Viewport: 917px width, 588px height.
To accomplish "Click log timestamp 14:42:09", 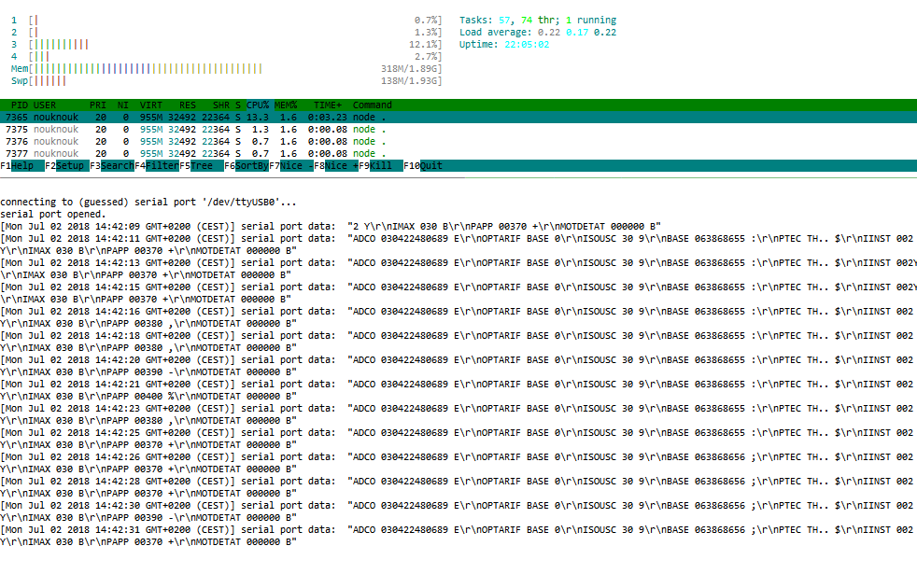I will [x=118, y=227].
